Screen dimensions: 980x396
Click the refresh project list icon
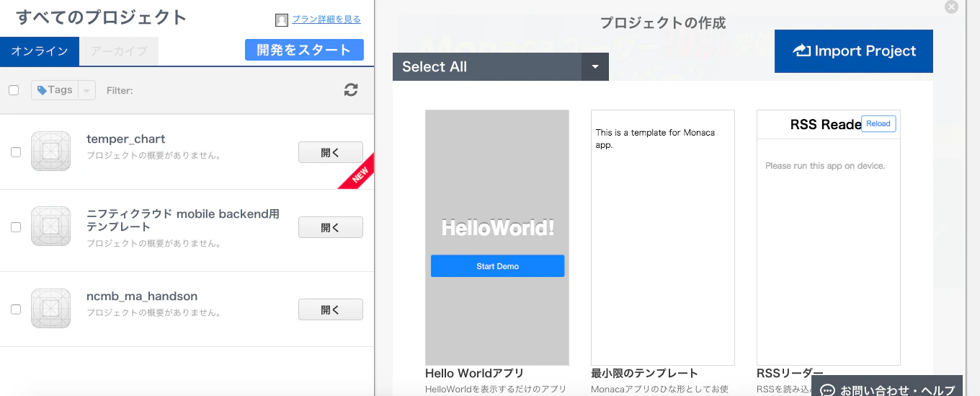tap(351, 90)
